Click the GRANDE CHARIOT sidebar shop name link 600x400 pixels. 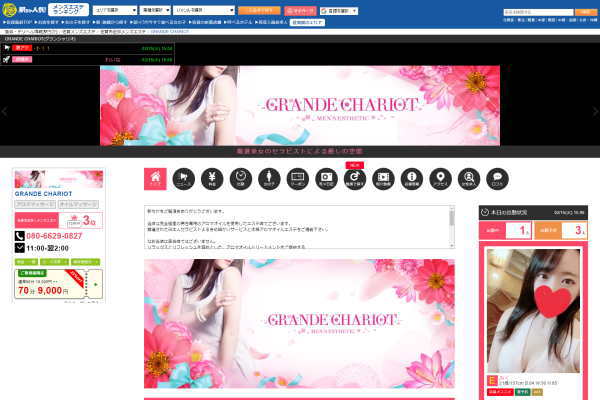[43, 194]
